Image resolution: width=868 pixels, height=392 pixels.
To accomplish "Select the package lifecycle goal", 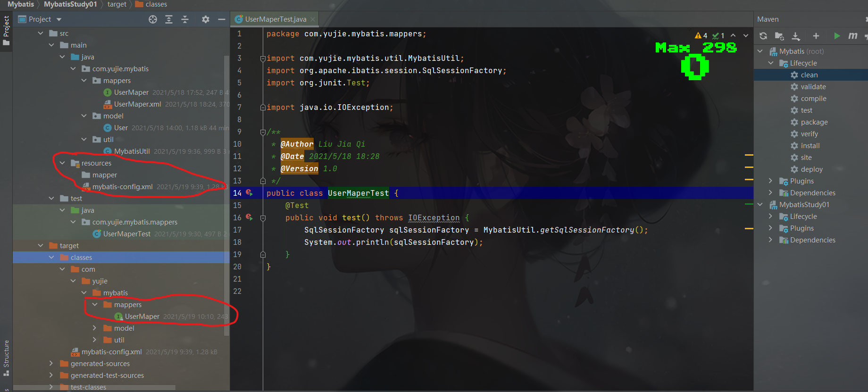I will tap(814, 122).
